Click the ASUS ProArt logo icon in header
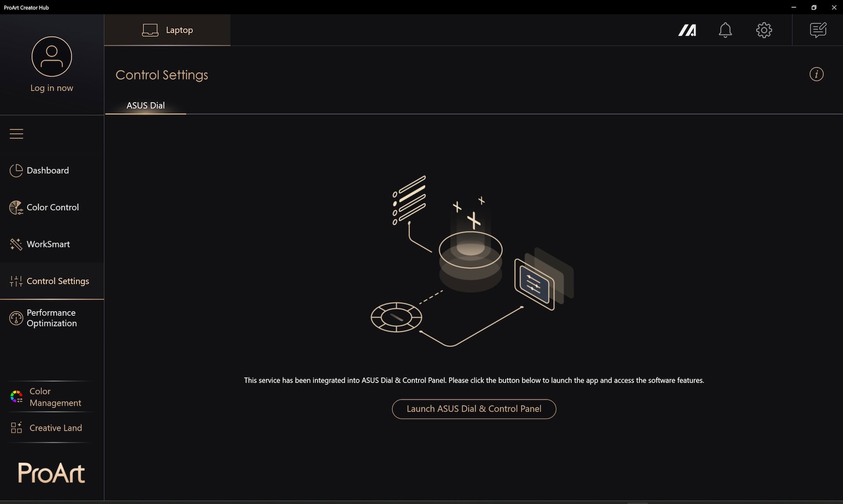 (687, 30)
